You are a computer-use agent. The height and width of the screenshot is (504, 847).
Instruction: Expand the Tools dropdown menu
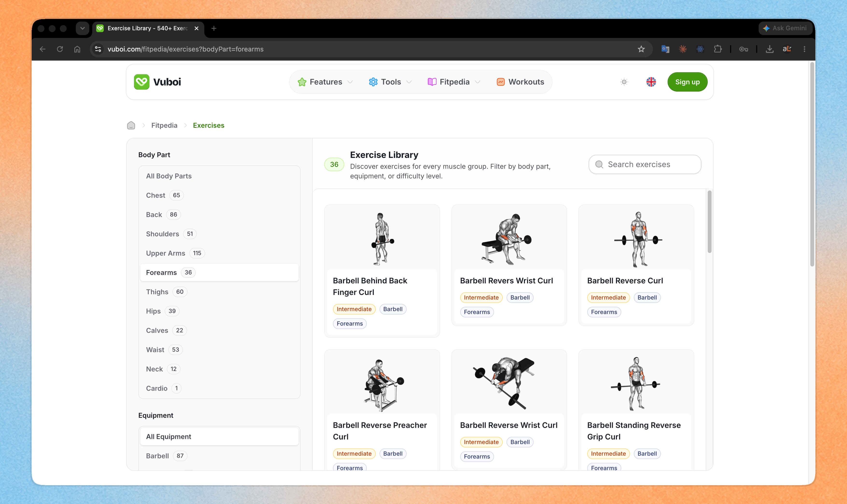390,82
